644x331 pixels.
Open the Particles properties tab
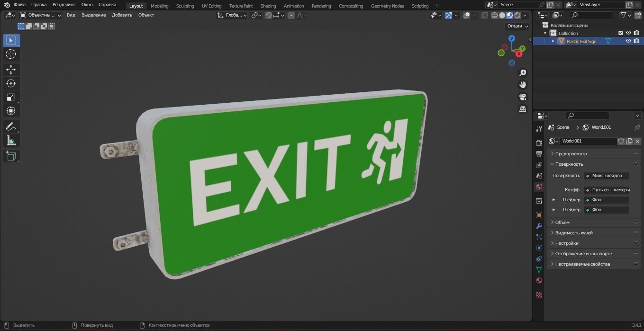coord(539,237)
